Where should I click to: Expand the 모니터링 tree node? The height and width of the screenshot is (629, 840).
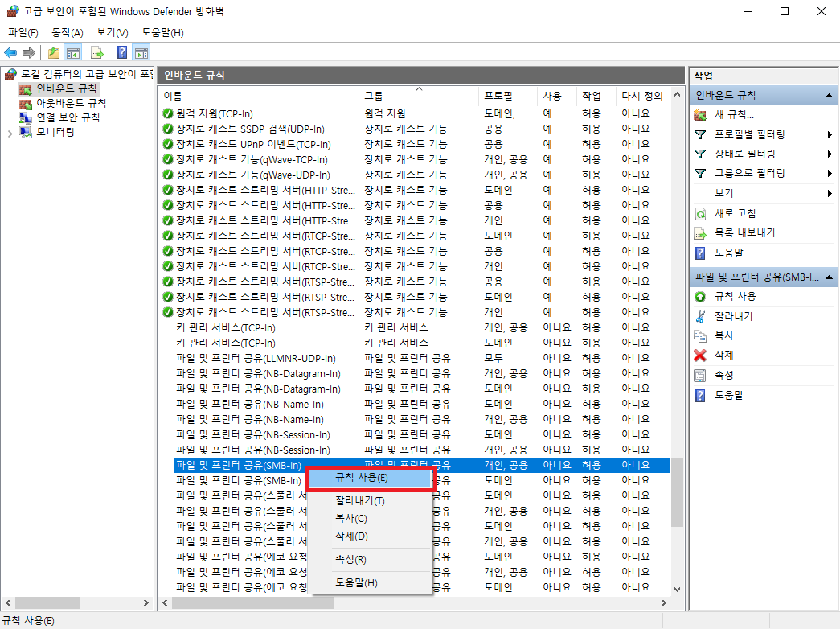coord(10,133)
